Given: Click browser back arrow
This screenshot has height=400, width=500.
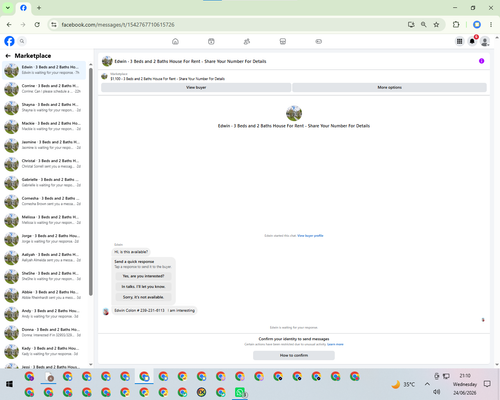Looking at the screenshot, I should click(9, 25).
